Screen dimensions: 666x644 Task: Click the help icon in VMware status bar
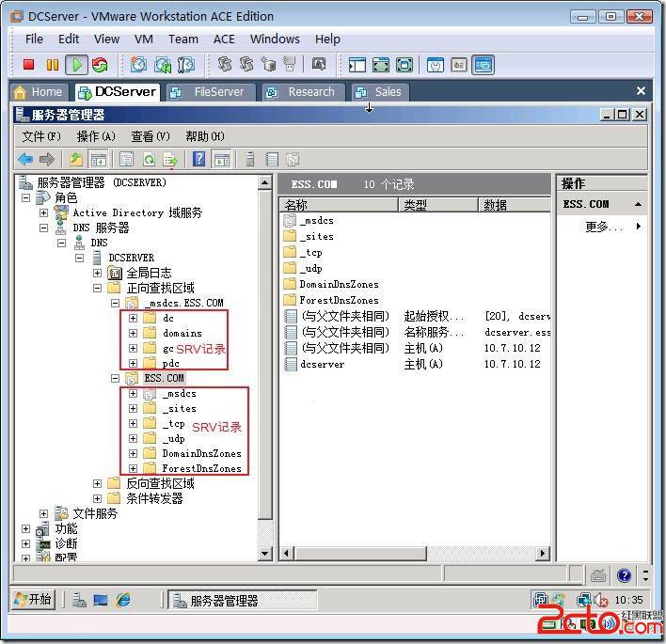pyautogui.click(x=624, y=575)
